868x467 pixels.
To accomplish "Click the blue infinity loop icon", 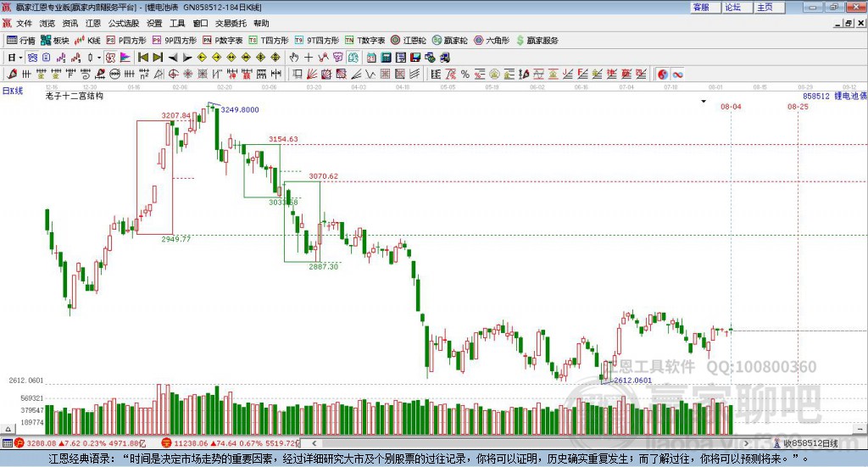I will tap(677, 74).
